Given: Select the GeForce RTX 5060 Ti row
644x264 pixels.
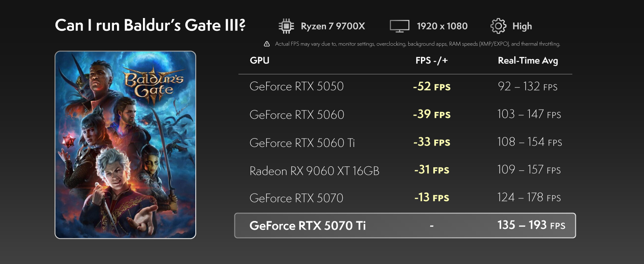Looking at the screenshot, I should point(405,143).
